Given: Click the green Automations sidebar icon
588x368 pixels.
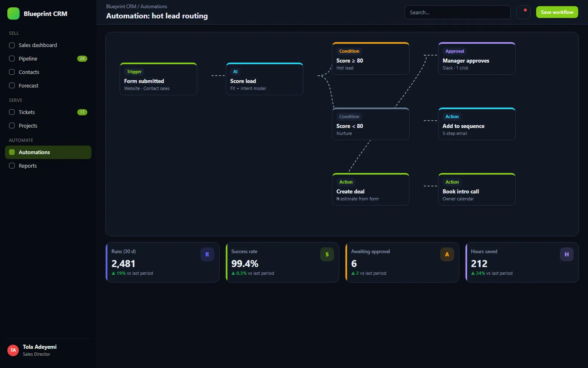Looking at the screenshot, I should (x=12, y=152).
